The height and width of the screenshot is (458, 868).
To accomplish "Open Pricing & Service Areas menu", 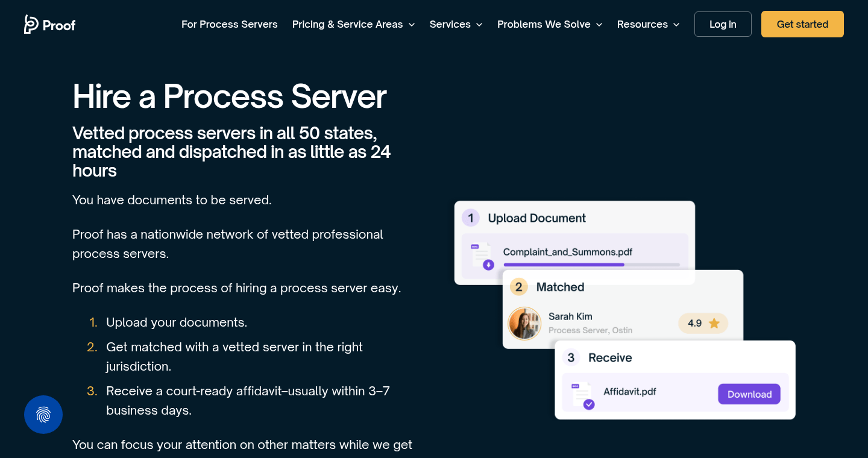I will click(347, 24).
